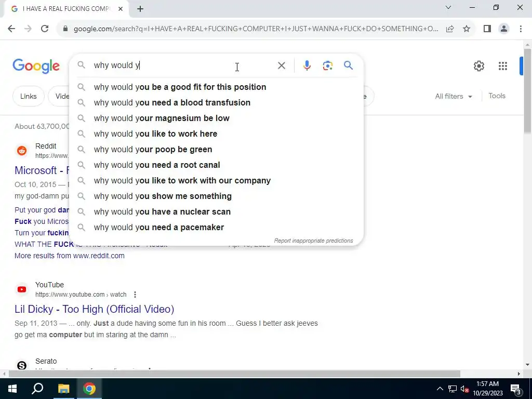Bookmark this tab with star icon
This screenshot has height=399, width=532.
467,29
